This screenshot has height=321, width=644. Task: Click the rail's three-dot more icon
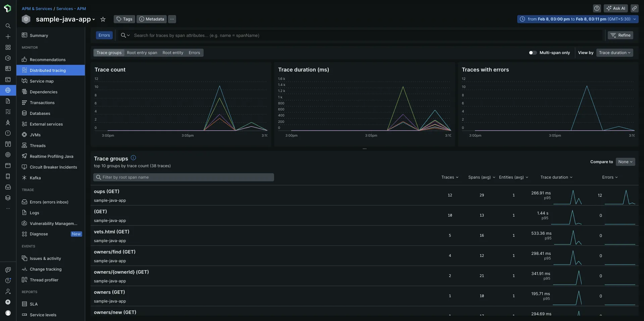[8, 209]
